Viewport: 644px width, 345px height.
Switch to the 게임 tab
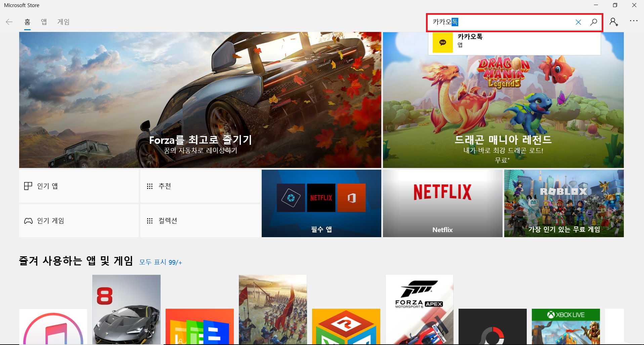tap(63, 22)
